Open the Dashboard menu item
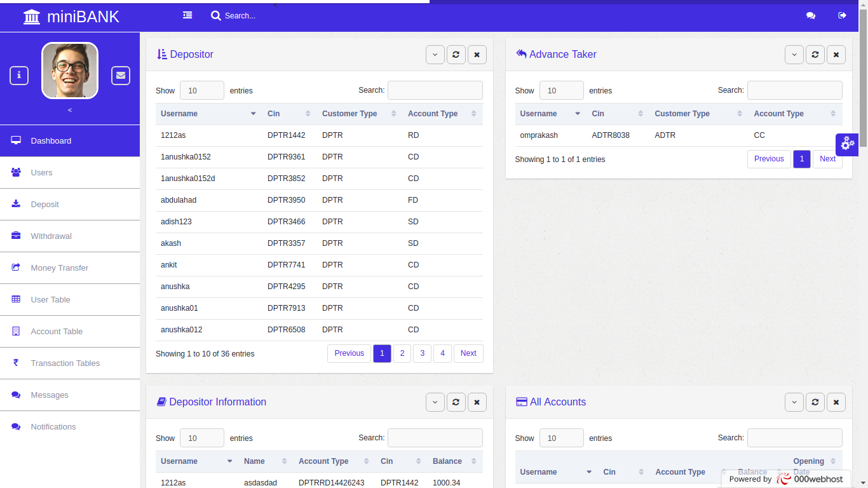This screenshot has height=488, width=868. pyautogui.click(x=70, y=140)
